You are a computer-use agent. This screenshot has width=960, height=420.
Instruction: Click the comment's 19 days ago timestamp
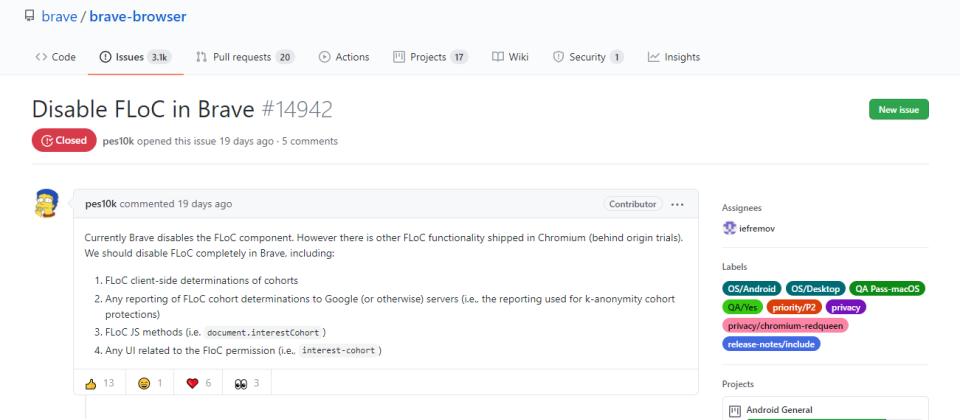tap(204, 204)
